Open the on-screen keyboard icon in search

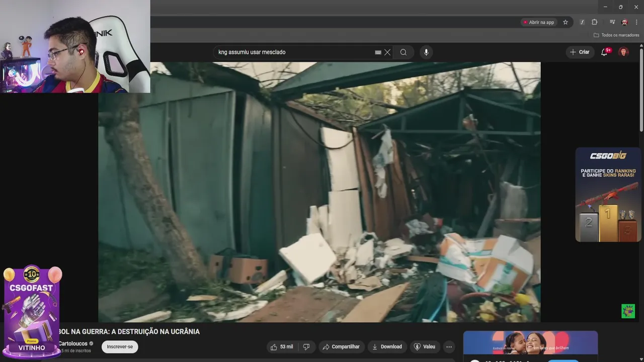tap(378, 52)
